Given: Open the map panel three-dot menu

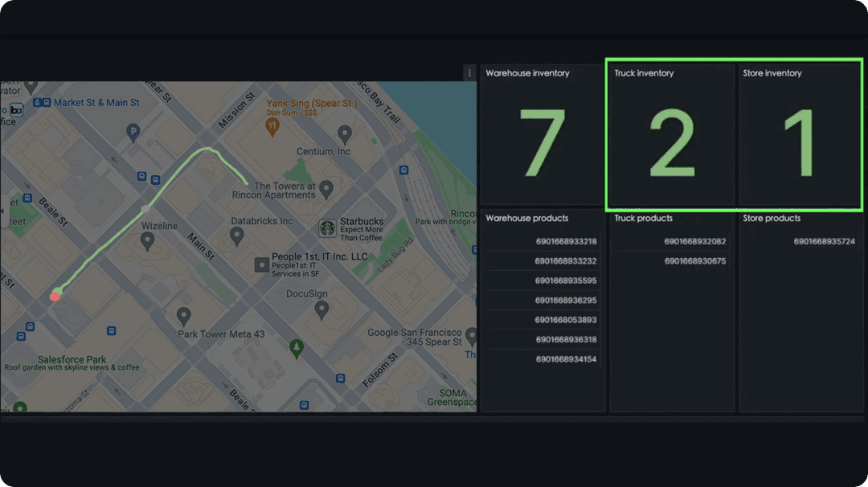Looking at the screenshot, I should pyautogui.click(x=470, y=73).
